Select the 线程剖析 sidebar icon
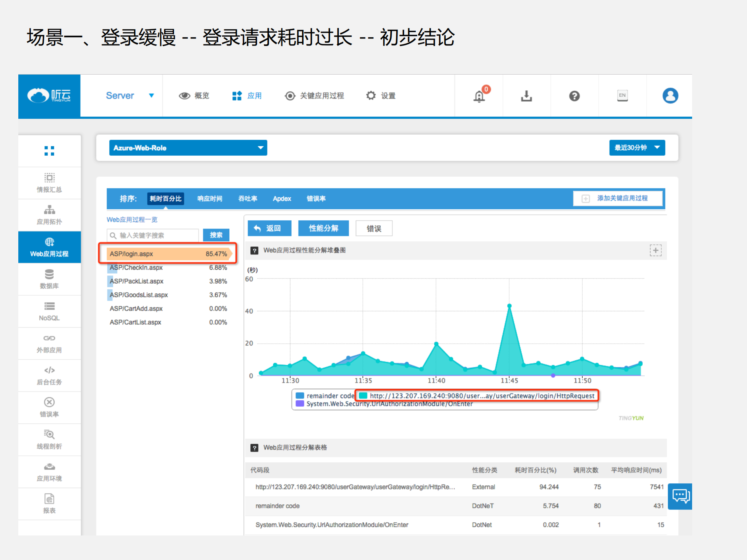The width and height of the screenshot is (747, 560). coord(49,439)
